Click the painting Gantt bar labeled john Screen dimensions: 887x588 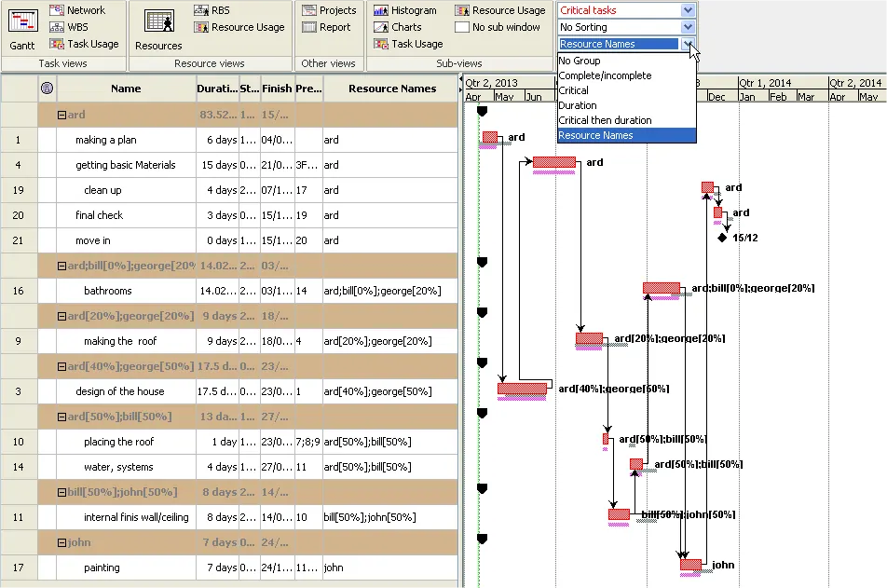click(690, 565)
